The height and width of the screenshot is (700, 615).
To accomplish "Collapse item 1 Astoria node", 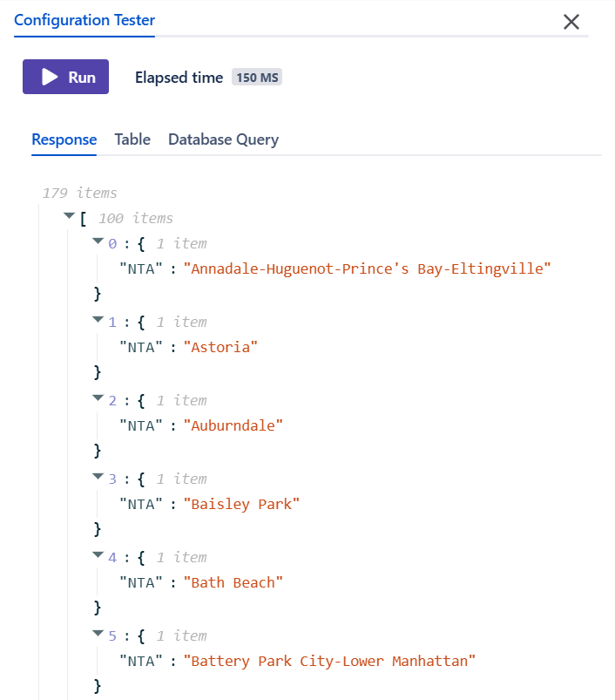I will tap(98, 320).
